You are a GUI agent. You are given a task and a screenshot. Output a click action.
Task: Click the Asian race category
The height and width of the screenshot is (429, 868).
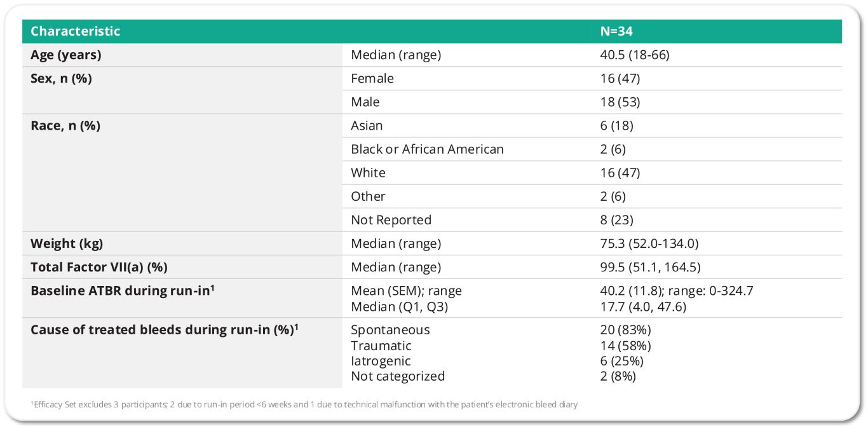tap(367, 126)
